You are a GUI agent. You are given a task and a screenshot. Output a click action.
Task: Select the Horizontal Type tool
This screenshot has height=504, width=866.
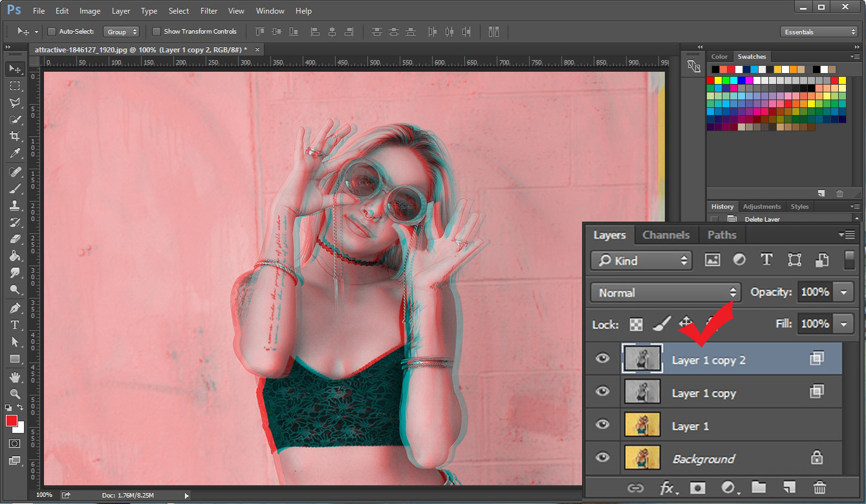pos(15,325)
